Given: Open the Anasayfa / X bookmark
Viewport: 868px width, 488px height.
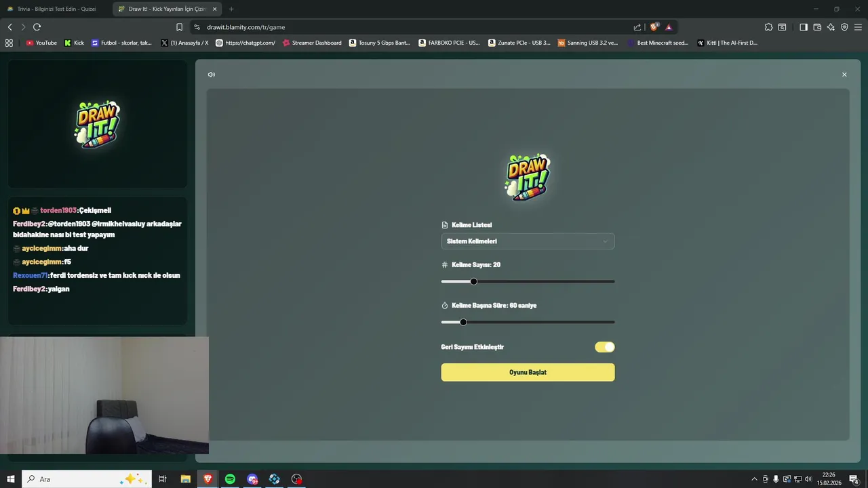Looking at the screenshot, I should (x=184, y=43).
